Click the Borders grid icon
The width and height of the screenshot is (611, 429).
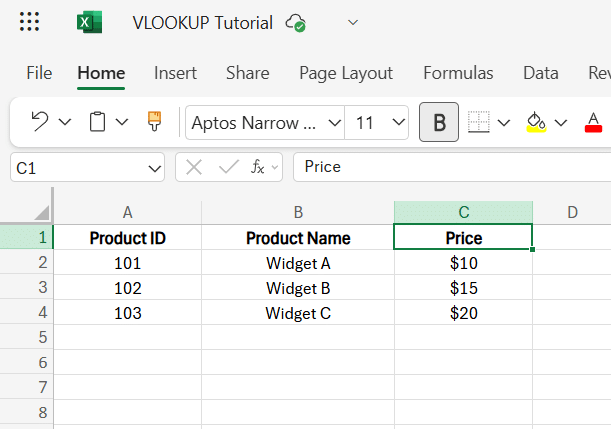pos(479,122)
